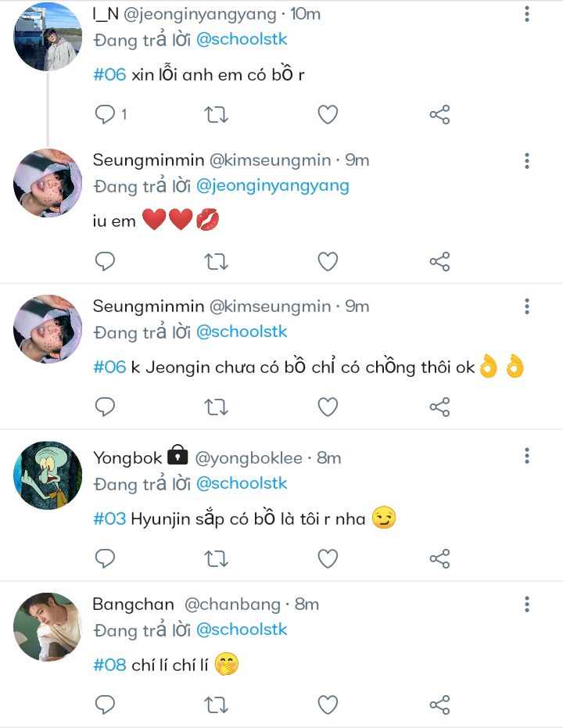
Task: View Yongbok's Squidward profile picture
Action: [48, 475]
